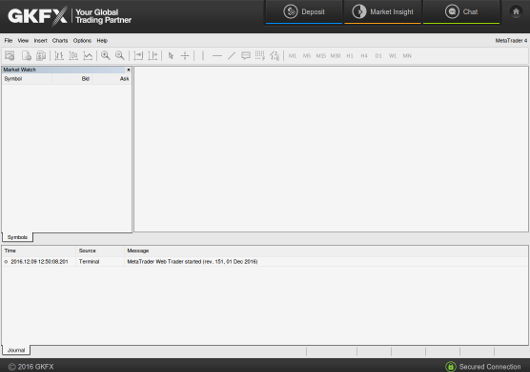Image resolution: width=530 pixels, height=372 pixels.
Task: Select the 'MetaTrader Web Trader started' journal message
Action: click(x=192, y=262)
